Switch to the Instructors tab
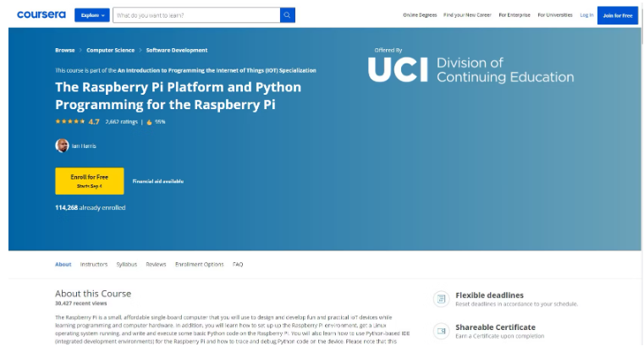 coord(94,265)
